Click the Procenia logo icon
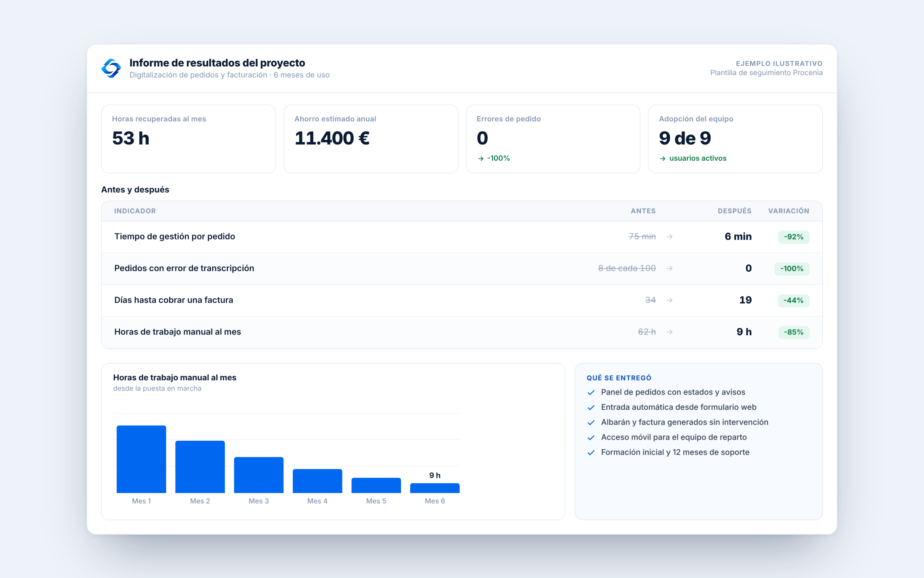This screenshot has height=578, width=924. pos(111,68)
